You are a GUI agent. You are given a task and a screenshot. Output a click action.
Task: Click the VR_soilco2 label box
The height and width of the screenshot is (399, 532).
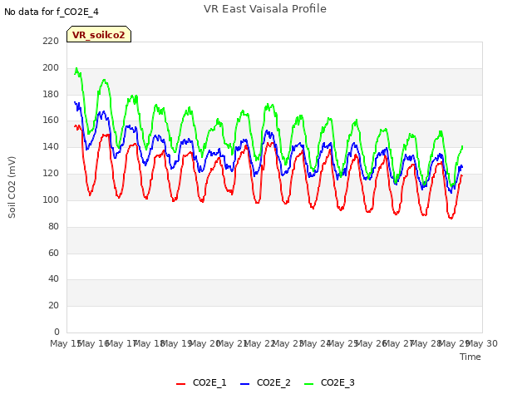click(99, 34)
